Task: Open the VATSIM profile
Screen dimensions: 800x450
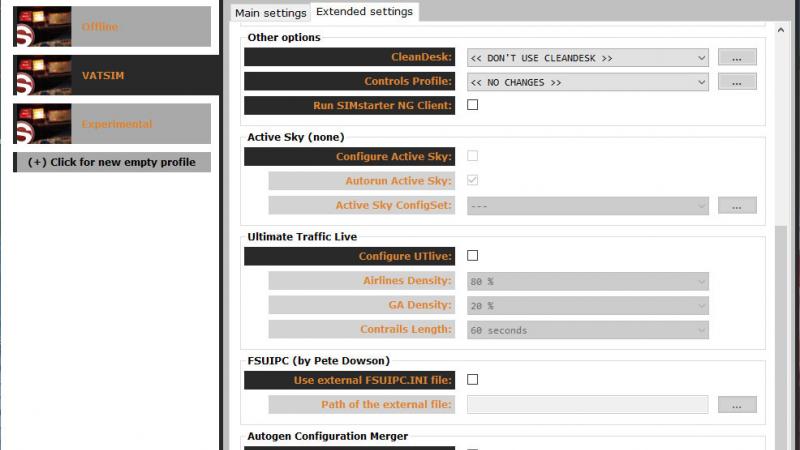Action: (x=116, y=76)
